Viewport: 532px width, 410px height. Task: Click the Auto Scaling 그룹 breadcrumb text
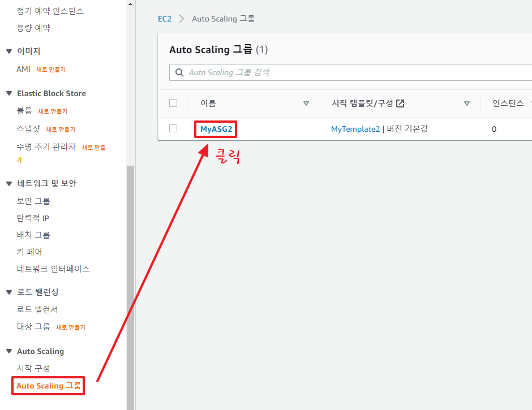tap(223, 19)
